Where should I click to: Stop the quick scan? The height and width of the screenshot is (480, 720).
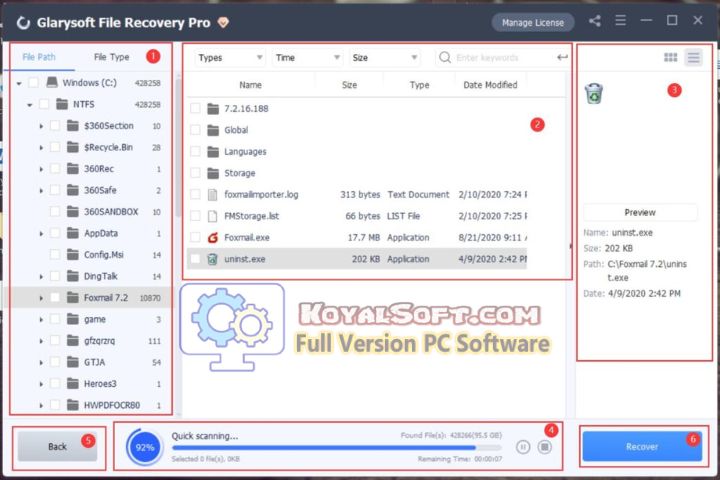click(x=545, y=446)
